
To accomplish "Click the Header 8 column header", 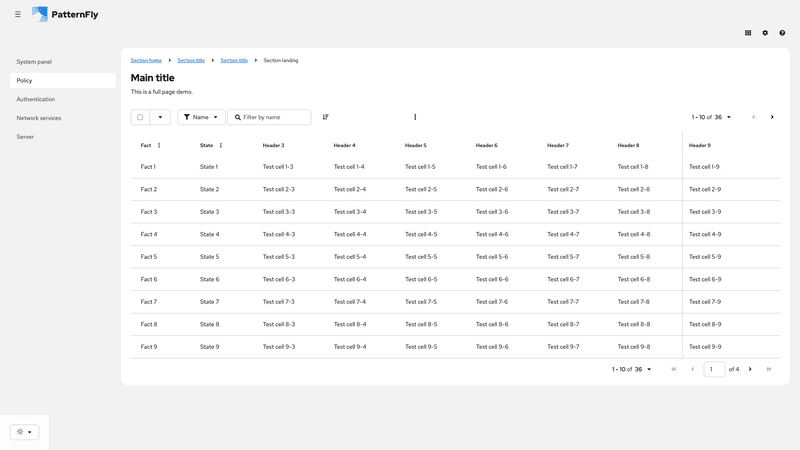I will (x=628, y=145).
